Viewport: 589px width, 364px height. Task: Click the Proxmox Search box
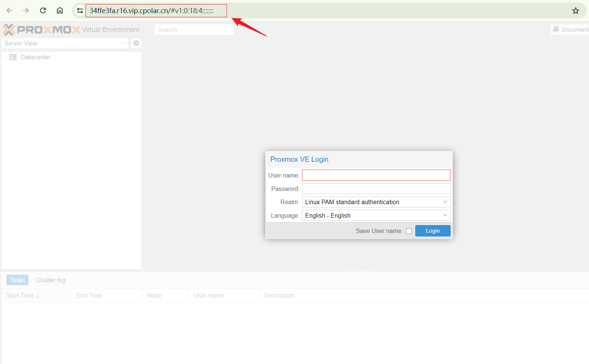click(194, 30)
